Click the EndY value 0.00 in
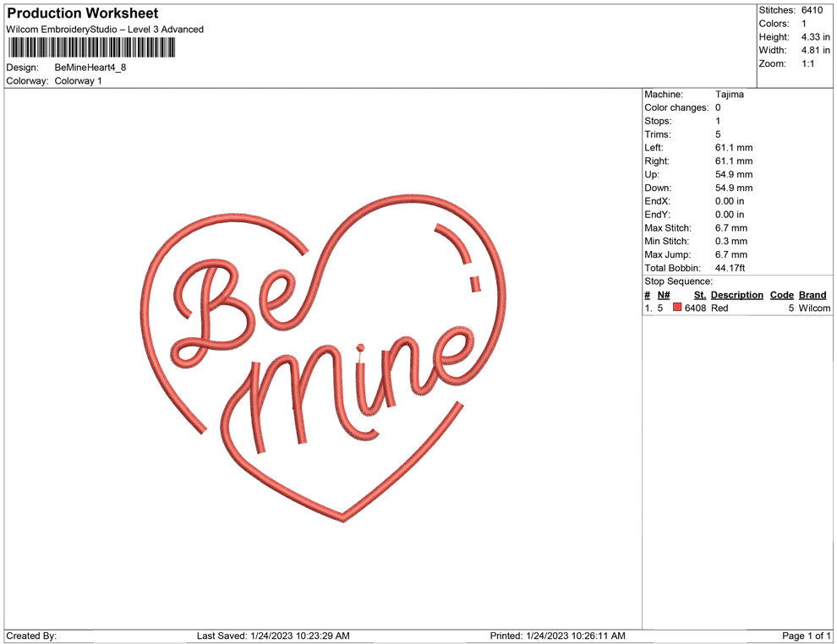 coord(730,214)
